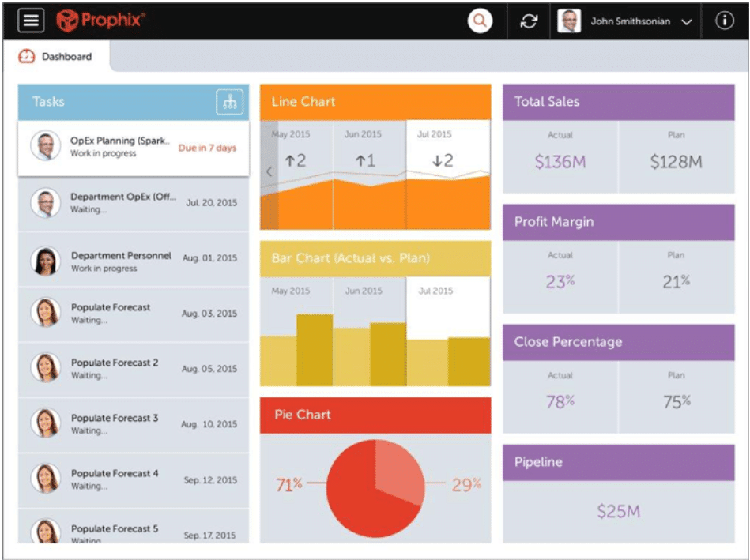Select the Dashboard tab
Screen dimensions: 750x560
tap(56, 56)
